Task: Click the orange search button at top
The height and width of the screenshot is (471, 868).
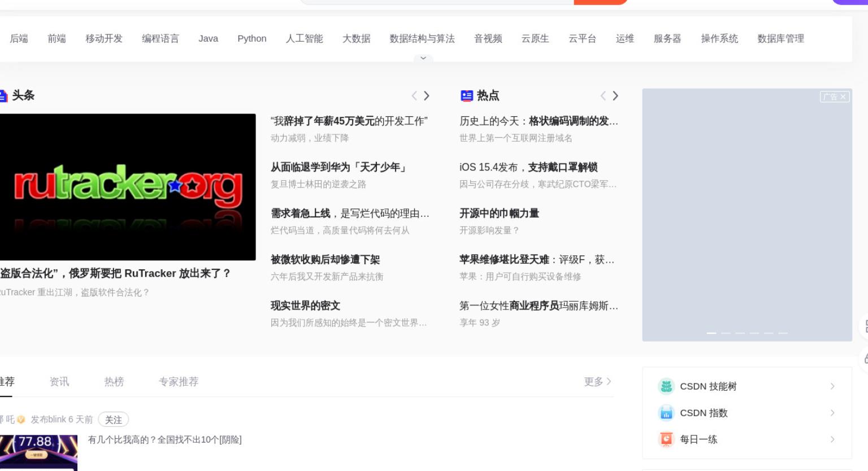Action: tap(601, 2)
